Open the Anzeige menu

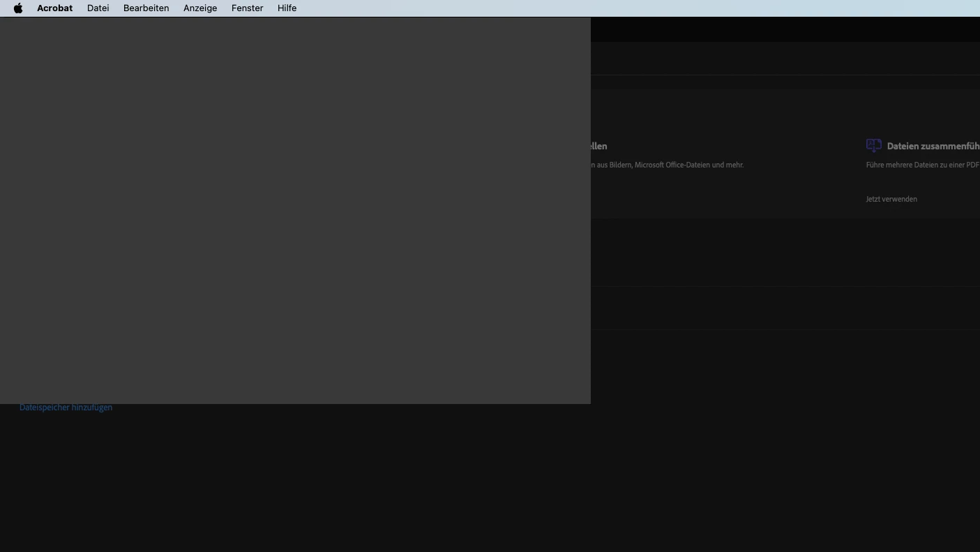[x=200, y=8]
